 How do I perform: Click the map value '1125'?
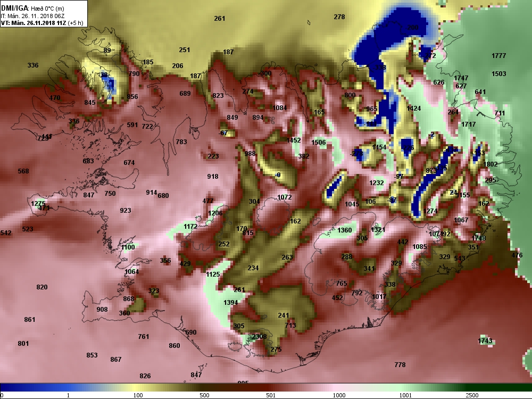tap(213, 274)
